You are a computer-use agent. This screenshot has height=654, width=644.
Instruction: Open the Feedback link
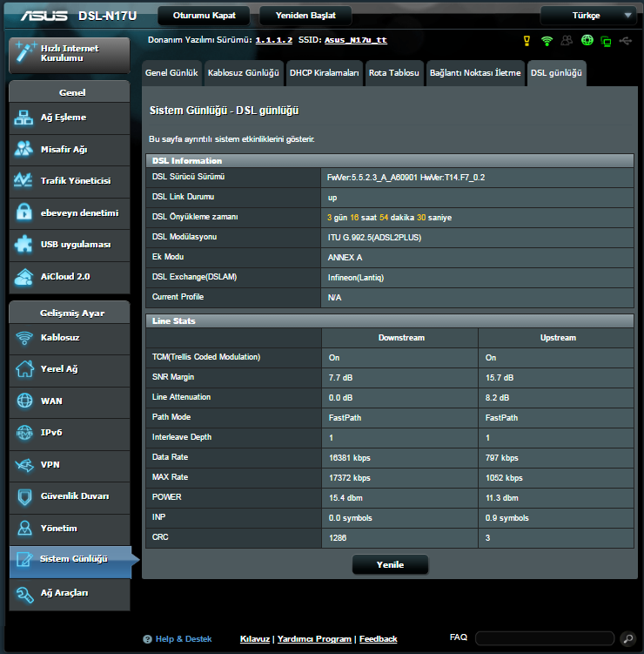pyautogui.click(x=378, y=639)
